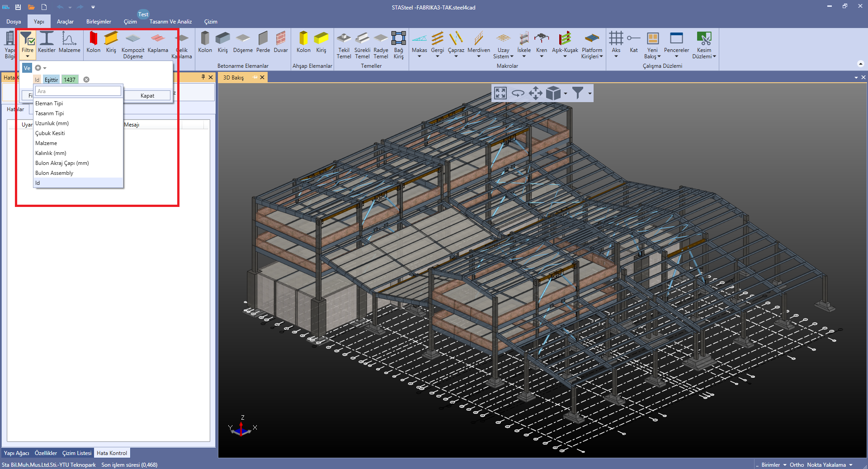This screenshot has height=469, width=868.
Task: Click the Ara search field
Action: tap(78, 91)
